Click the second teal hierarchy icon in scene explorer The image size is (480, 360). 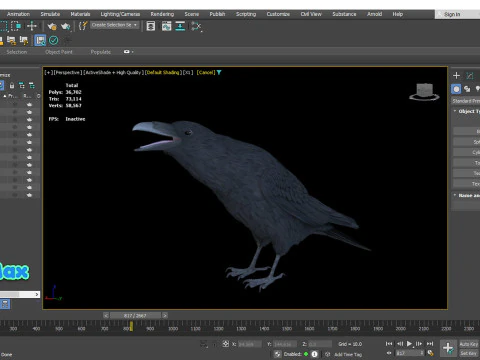click(x=32, y=86)
